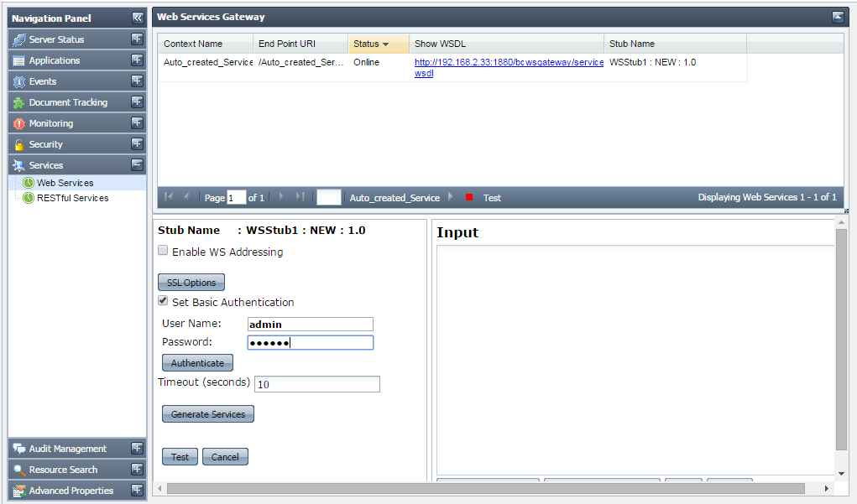
Task: Expand the Events section
Action: coord(137,81)
